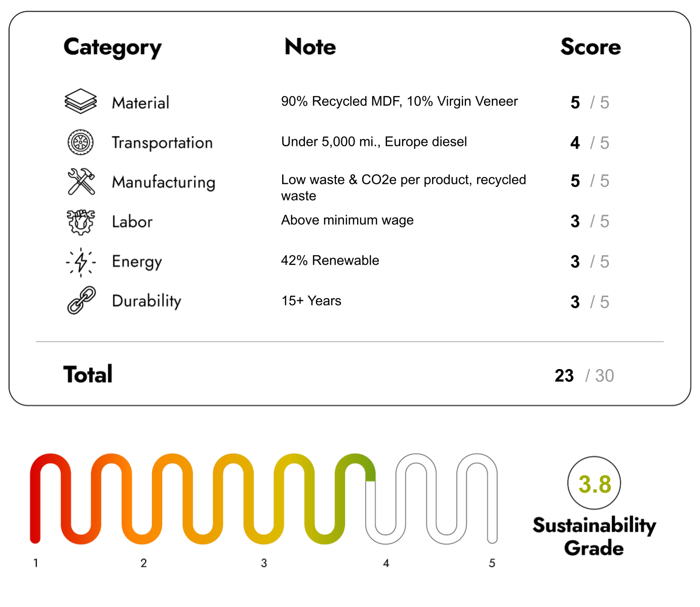Select the Score column header

coord(590,47)
